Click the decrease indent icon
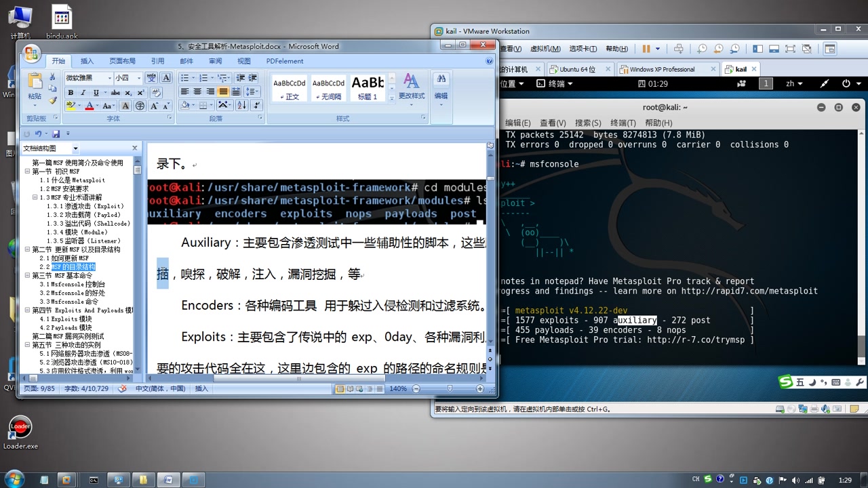The image size is (868, 488). pyautogui.click(x=239, y=78)
